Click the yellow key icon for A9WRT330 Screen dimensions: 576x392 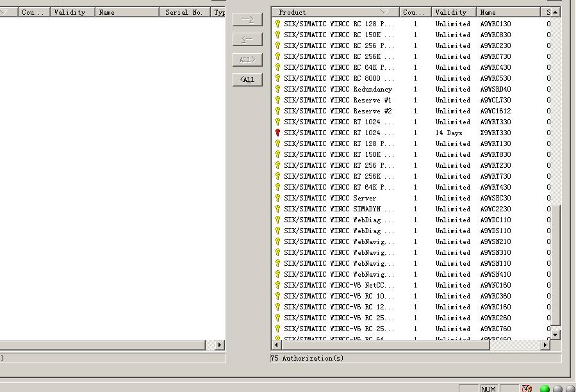coord(277,122)
